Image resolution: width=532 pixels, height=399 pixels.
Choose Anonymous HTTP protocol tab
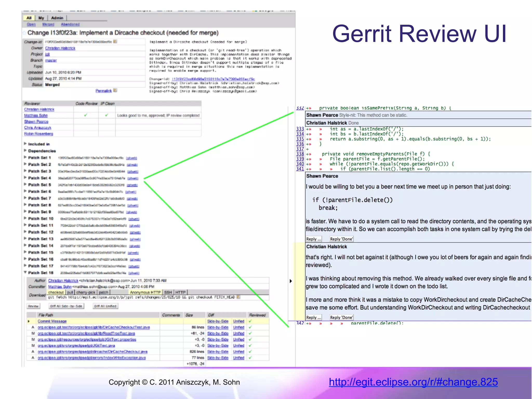[x=145, y=292]
